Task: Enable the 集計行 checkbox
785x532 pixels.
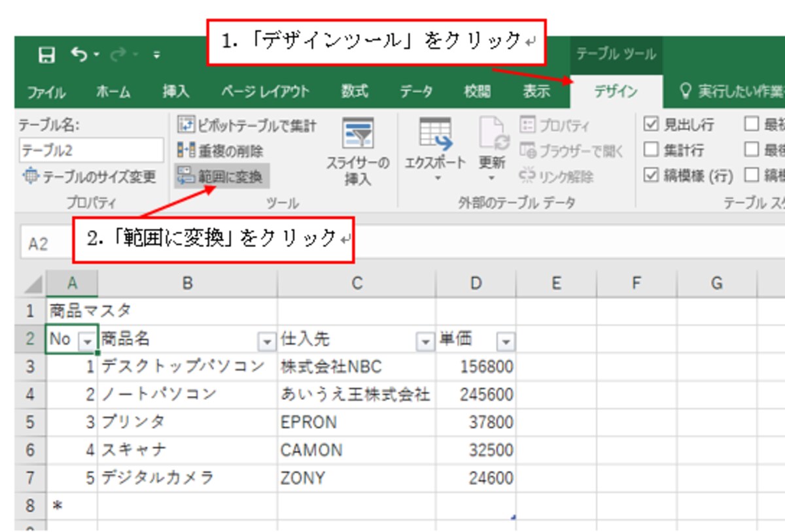Action: [x=651, y=150]
